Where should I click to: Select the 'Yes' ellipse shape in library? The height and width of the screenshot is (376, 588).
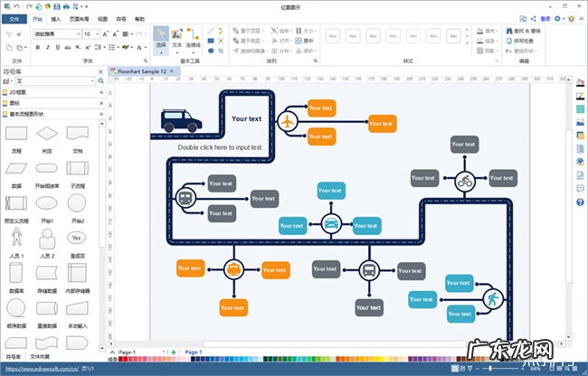point(77,239)
